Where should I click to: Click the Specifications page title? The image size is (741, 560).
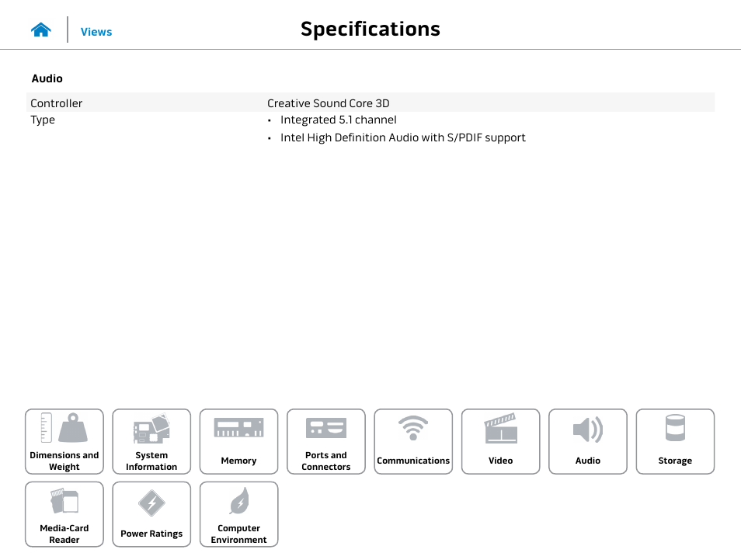point(370,30)
